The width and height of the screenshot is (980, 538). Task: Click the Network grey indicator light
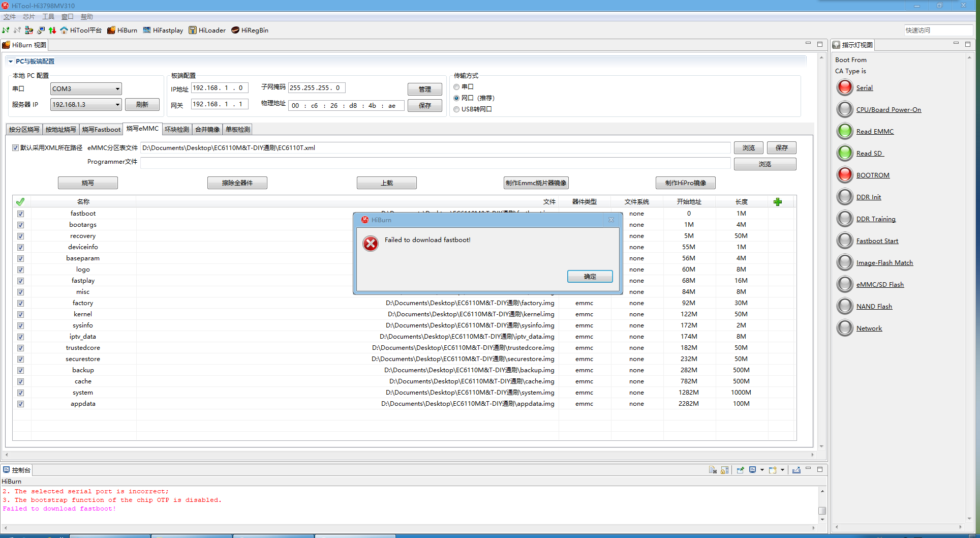pos(845,328)
